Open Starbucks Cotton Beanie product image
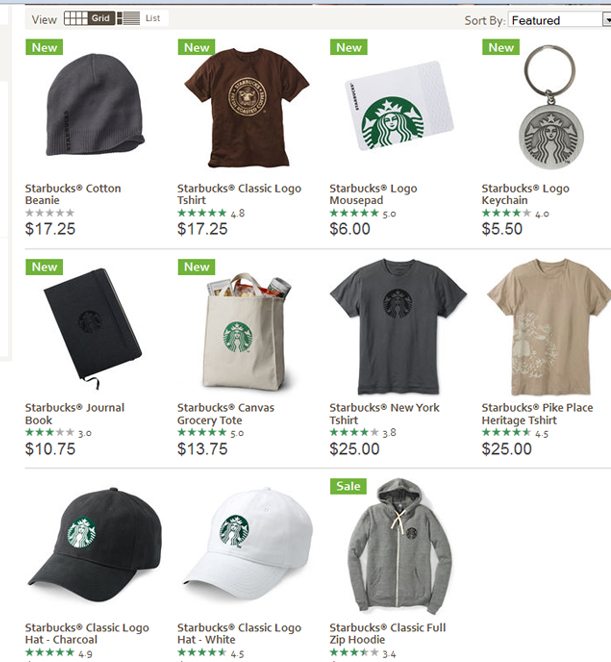Image resolution: width=611 pixels, height=662 pixels. coord(95,105)
